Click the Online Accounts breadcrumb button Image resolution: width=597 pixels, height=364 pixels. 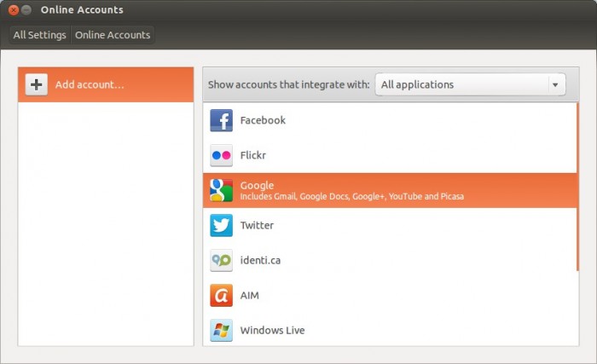coord(113,35)
